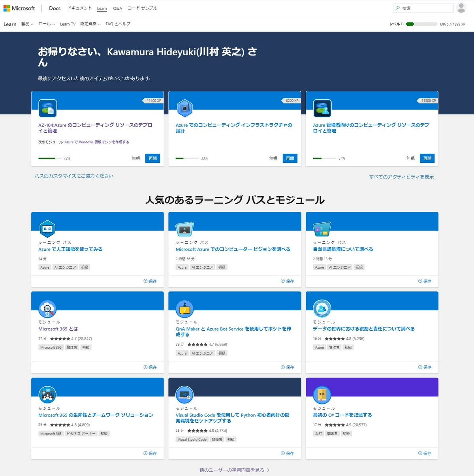
Task: Click the 最初の C# module badge
Action: [x=322, y=395]
